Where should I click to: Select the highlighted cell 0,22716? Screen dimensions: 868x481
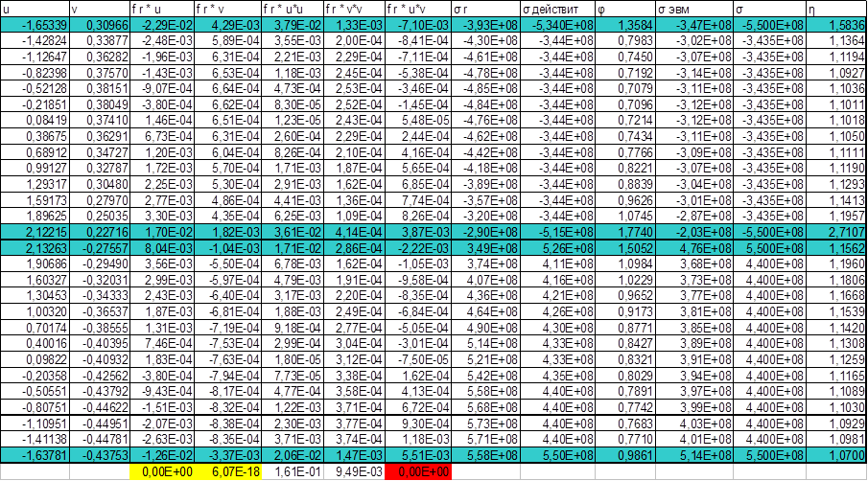point(100,232)
